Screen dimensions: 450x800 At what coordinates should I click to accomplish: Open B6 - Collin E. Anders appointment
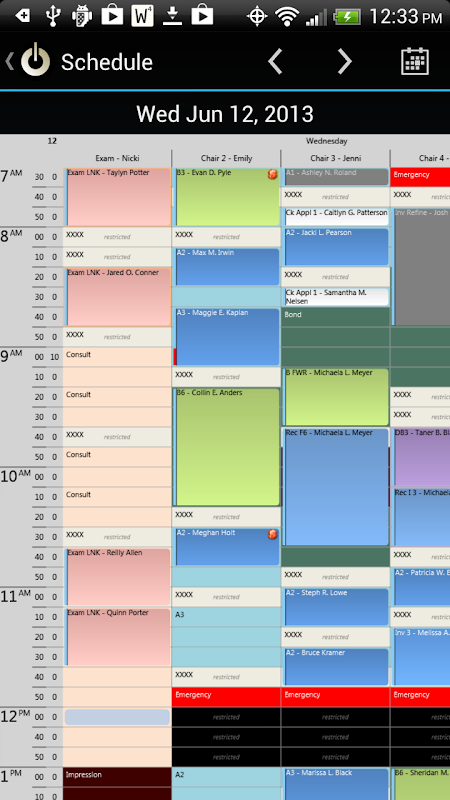pyautogui.click(x=227, y=447)
